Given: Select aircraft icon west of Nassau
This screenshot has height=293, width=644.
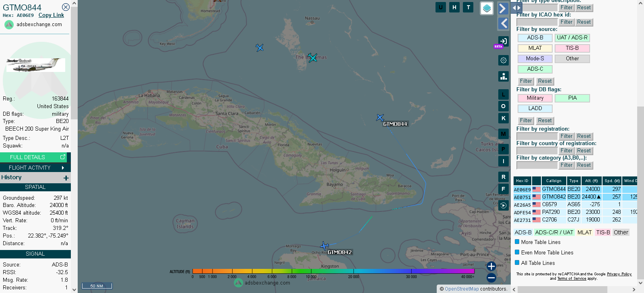Looking at the screenshot, I should (x=260, y=48).
